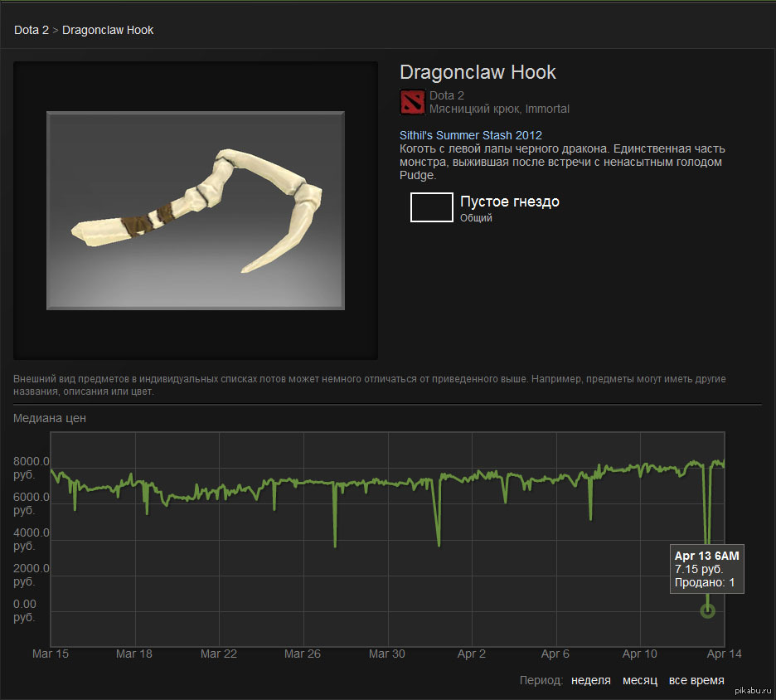The image size is (776, 700).
Task: Click the large Dragonclaw Hook title heading
Action: pyautogui.click(x=478, y=72)
